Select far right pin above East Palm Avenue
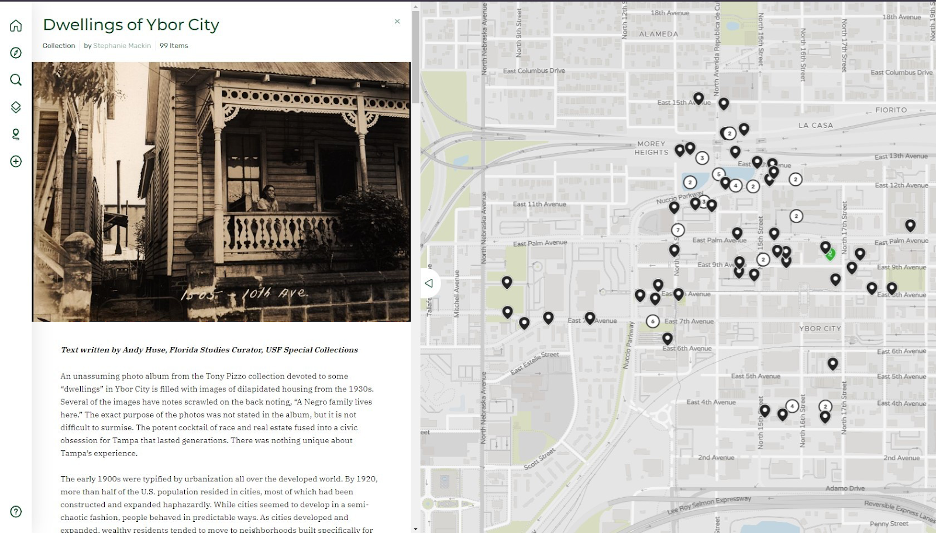The width and height of the screenshot is (936, 534). [x=910, y=226]
